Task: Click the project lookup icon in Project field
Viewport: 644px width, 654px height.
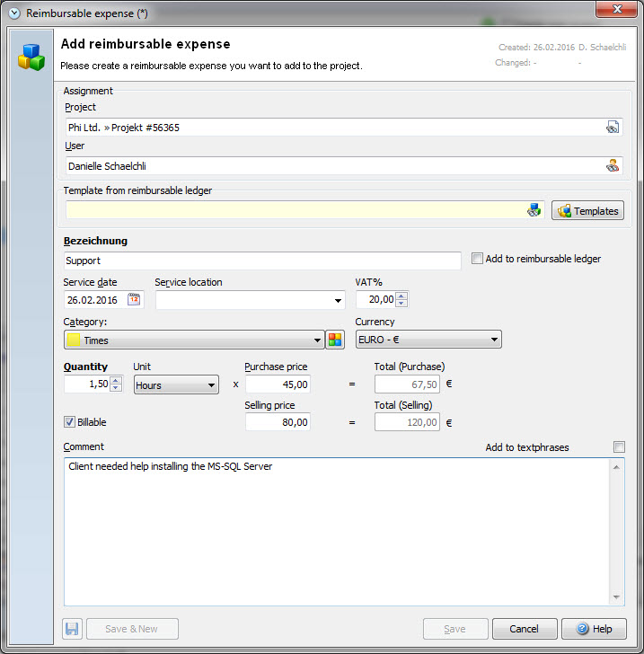Action: coord(613,128)
